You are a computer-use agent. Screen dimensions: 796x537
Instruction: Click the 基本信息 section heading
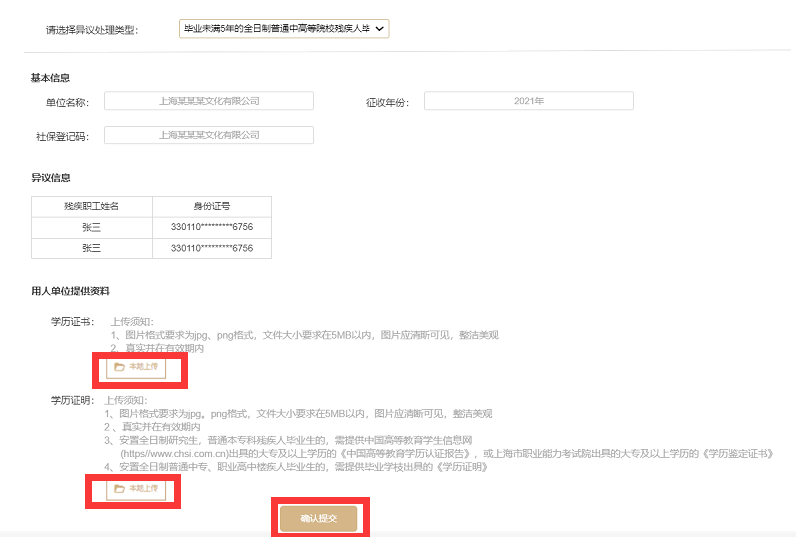tap(51, 78)
